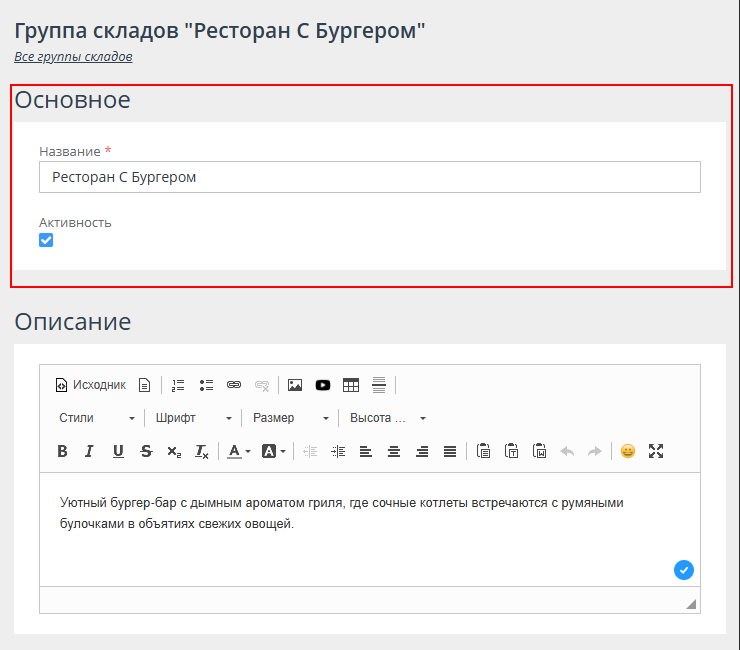Image resolution: width=740 pixels, height=650 pixels.
Task: Click the templates document icon
Action: pos(144,385)
